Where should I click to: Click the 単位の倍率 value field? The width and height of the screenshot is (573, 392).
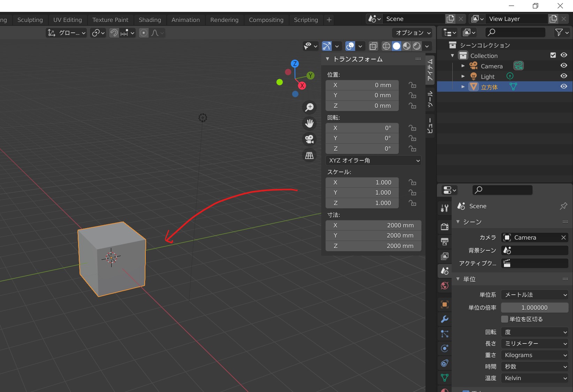(x=535, y=308)
